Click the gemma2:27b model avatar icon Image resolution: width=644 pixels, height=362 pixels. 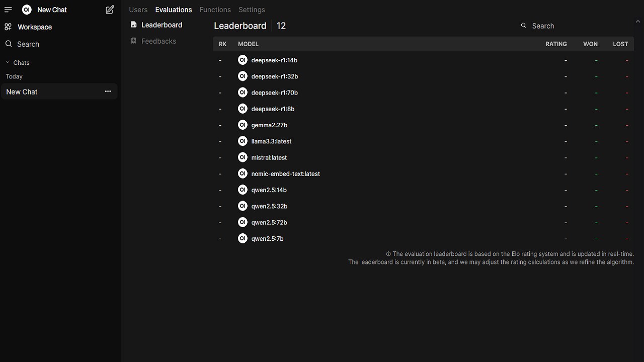pos(243,125)
